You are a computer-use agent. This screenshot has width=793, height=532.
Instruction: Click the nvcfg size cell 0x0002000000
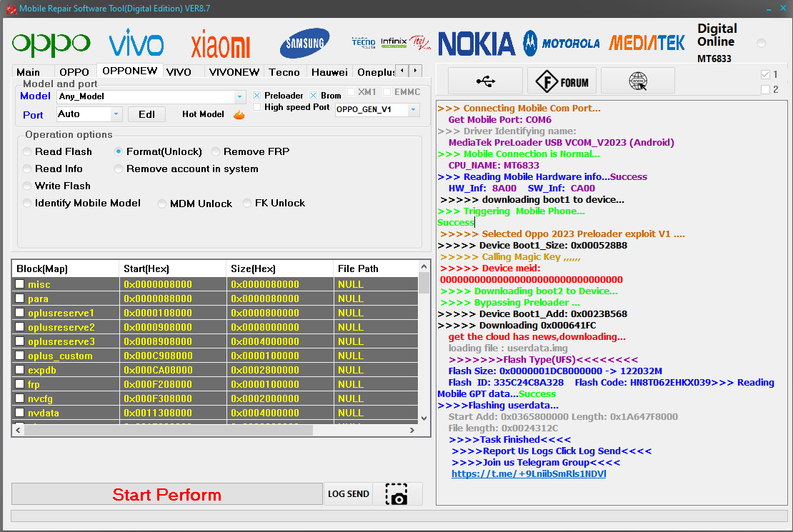pyautogui.click(x=279, y=398)
